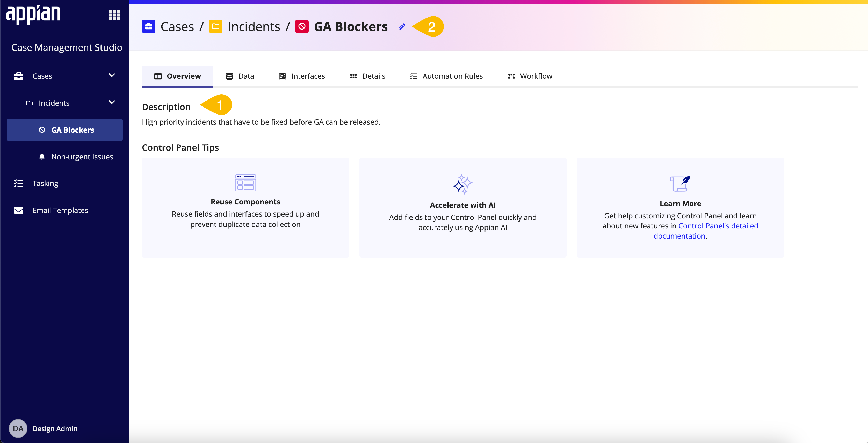Click the Learn More scroll and quill icon
Viewport: 868px width, 443px height.
pyautogui.click(x=680, y=184)
